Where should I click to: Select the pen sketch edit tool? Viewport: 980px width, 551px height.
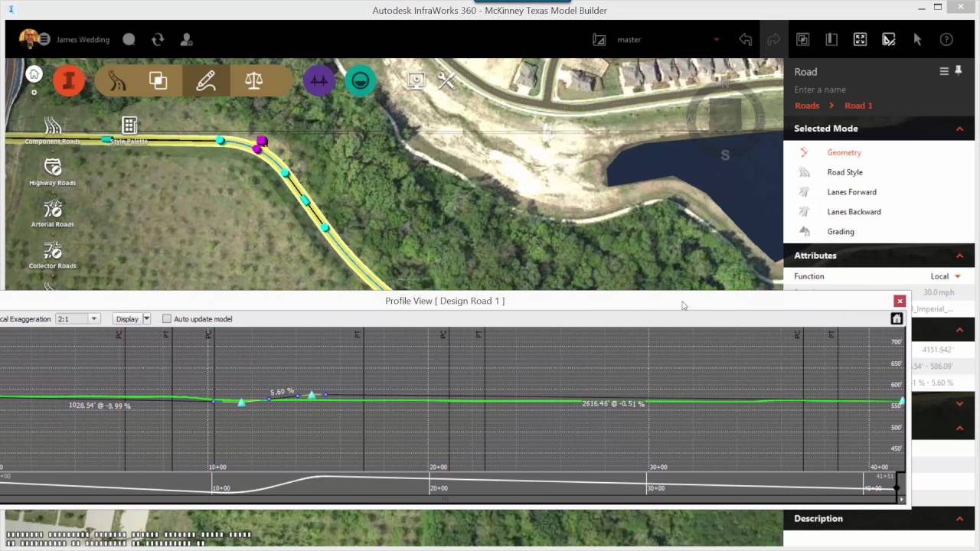point(206,80)
